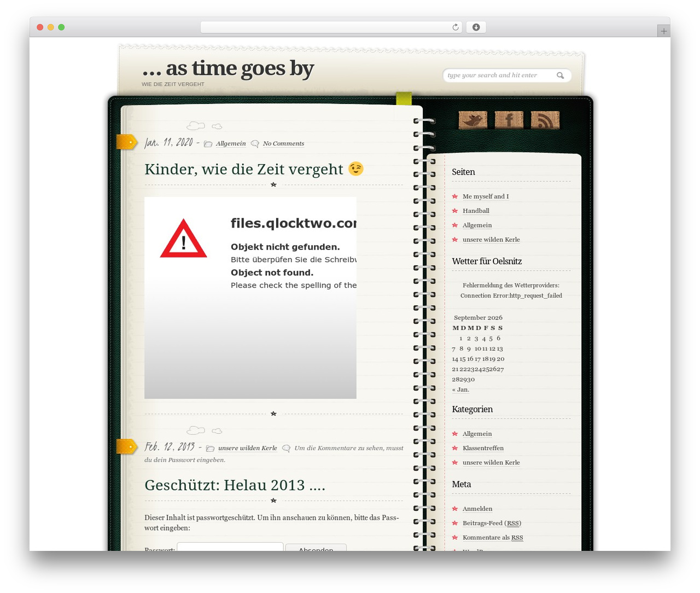
Task: Click the 'Connection Error:http_request_failed' weather message
Action: [511, 295]
